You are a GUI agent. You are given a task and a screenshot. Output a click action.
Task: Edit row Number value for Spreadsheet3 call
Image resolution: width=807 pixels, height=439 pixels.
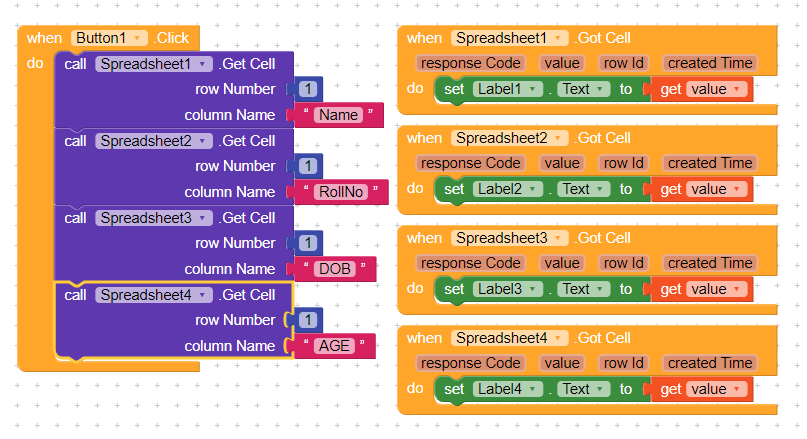click(308, 243)
